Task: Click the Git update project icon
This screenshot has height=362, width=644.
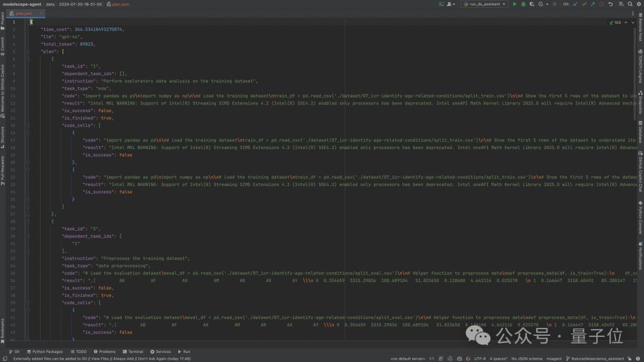Action: coord(575,4)
